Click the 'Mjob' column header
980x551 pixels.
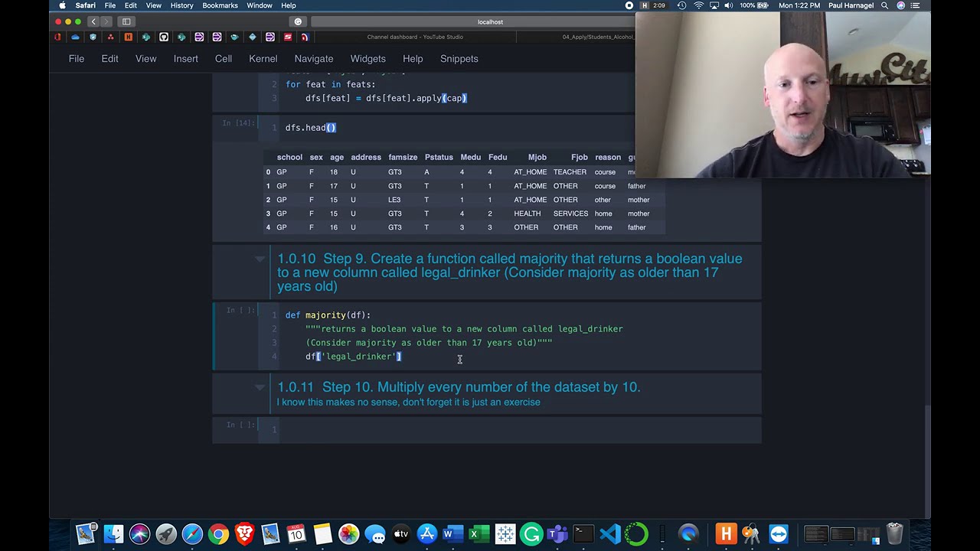(x=537, y=158)
